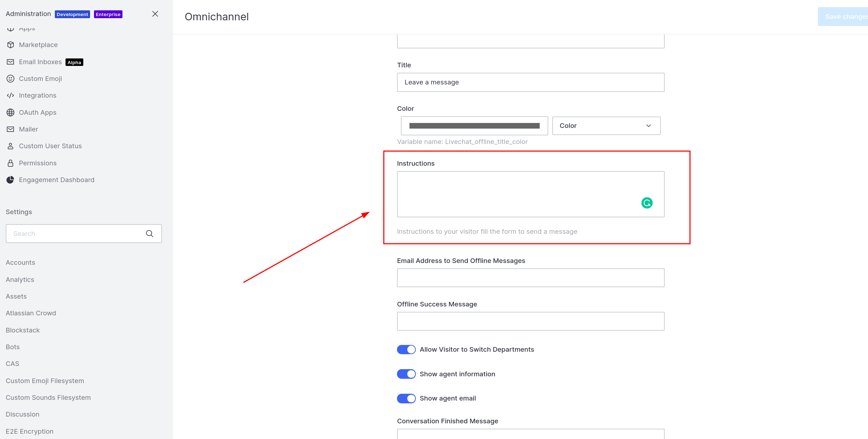
Task: Click the Permissions lock icon
Action: point(11,163)
